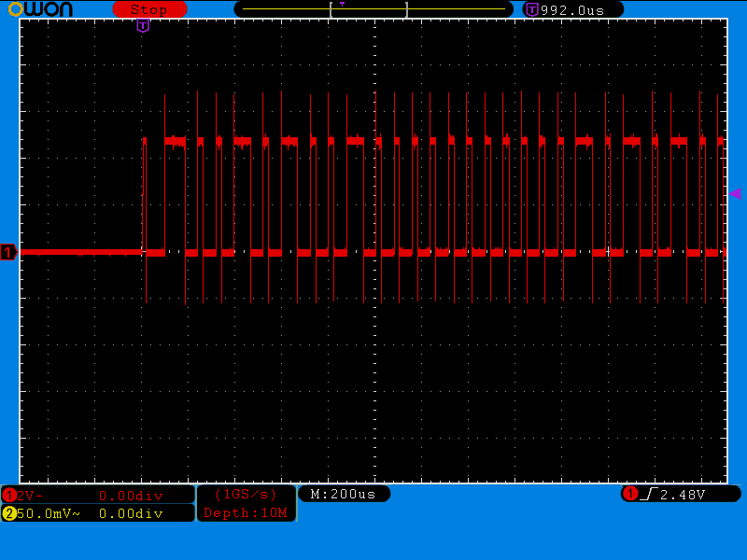This screenshot has height=560, width=747.
Task: Click the red channel 1 number icon
Action: coord(9,496)
